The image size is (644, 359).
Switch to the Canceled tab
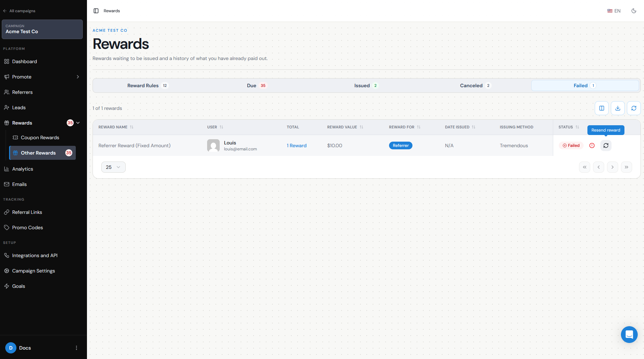point(475,85)
